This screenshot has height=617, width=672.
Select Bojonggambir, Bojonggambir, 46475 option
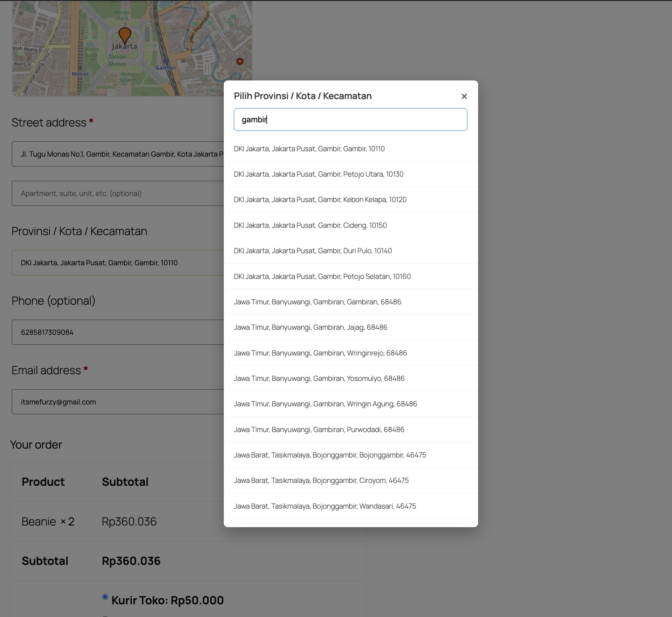(x=330, y=455)
